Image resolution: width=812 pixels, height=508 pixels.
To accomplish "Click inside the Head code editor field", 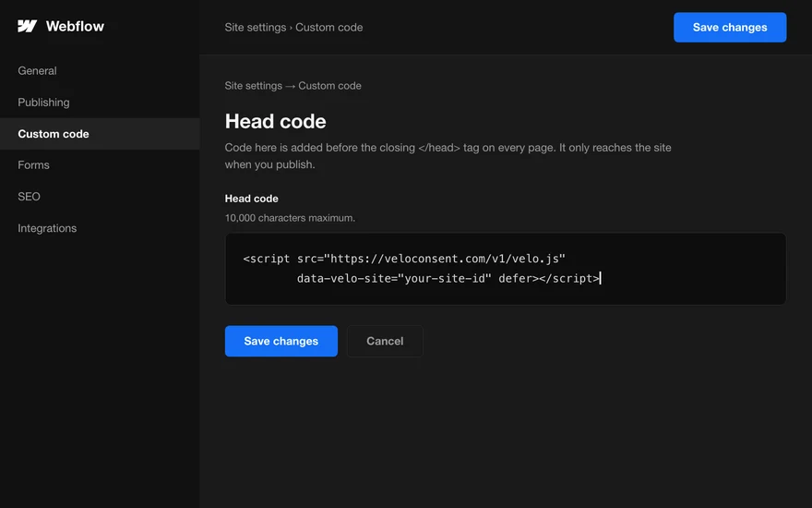I will [506, 269].
